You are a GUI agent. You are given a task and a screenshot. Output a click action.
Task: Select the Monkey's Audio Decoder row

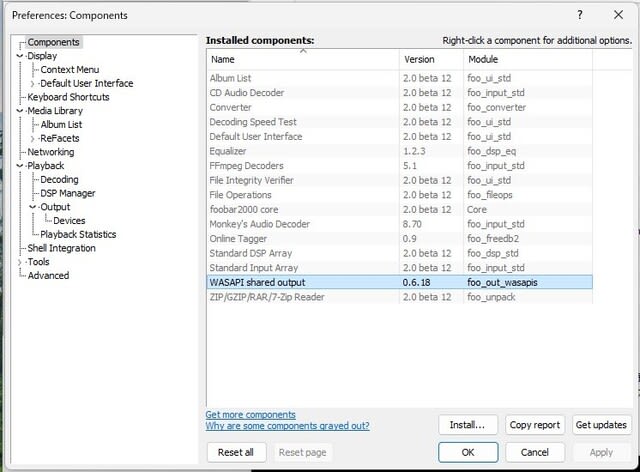pyautogui.click(x=400, y=224)
